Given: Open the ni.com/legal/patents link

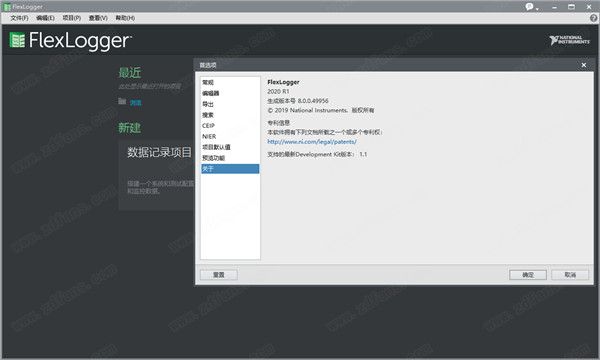Looking at the screenshot, I should click(312, 142).
